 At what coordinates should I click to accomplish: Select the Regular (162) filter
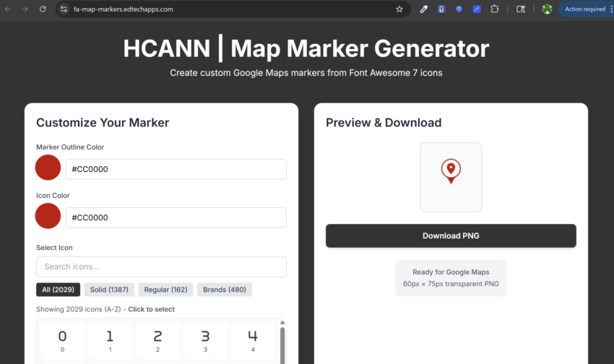click(165, 290)
